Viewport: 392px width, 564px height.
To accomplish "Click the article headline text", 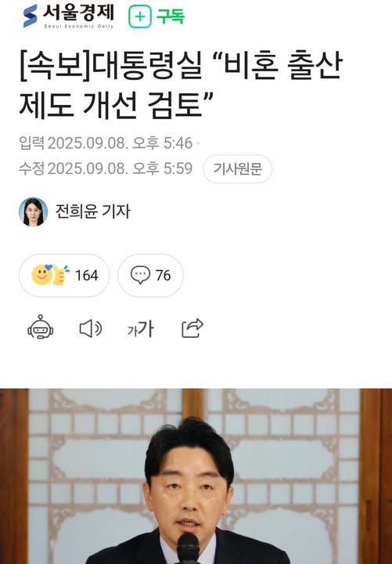I will point(181,85).
